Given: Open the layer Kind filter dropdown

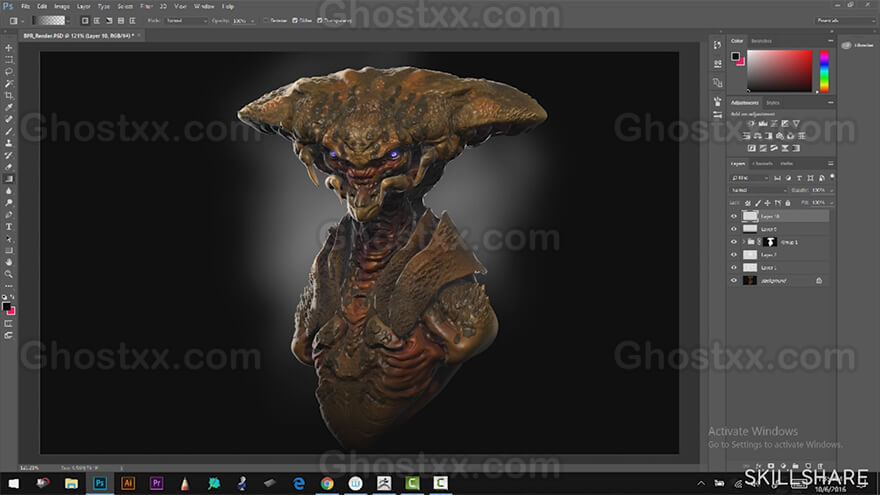Looking at the screenshot, I should (749, 178).
